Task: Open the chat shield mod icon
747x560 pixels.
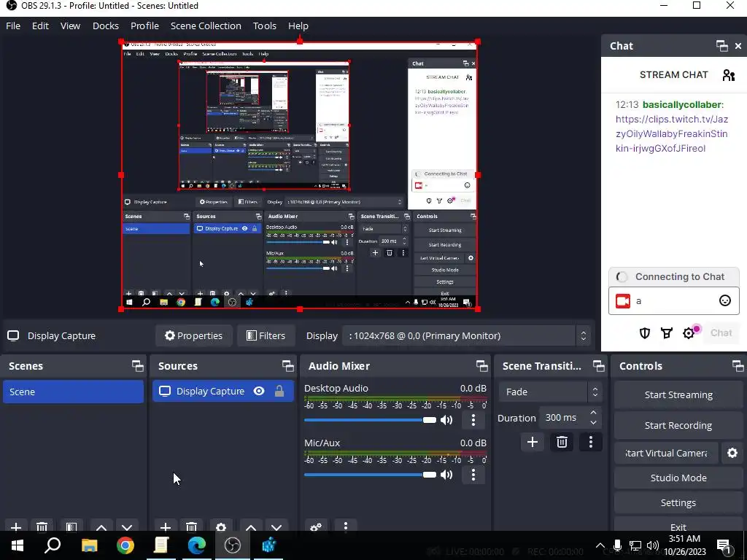Action: point(645,332)
